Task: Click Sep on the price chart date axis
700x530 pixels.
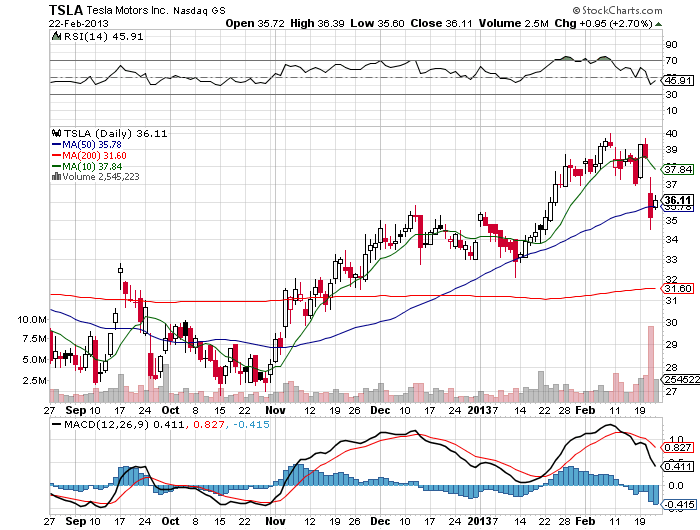Action: click(76, 410)
